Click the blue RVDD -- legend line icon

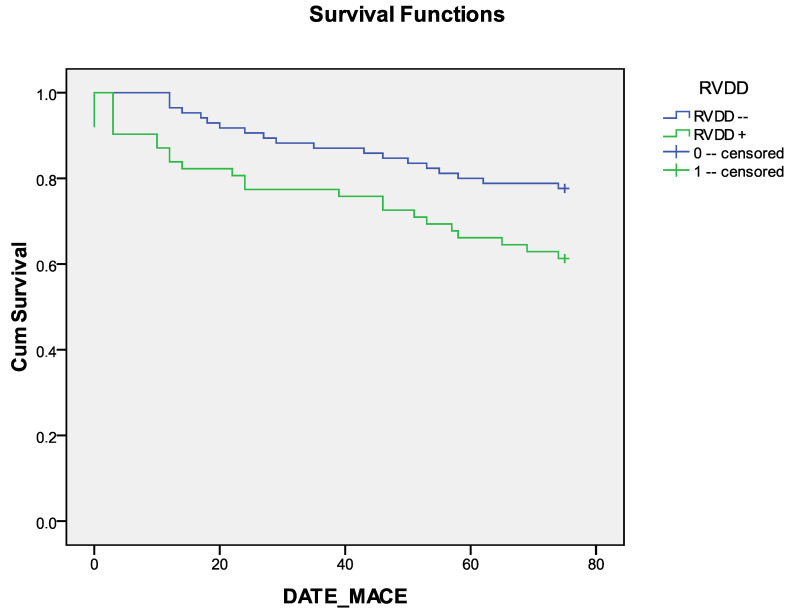(676, 116)
